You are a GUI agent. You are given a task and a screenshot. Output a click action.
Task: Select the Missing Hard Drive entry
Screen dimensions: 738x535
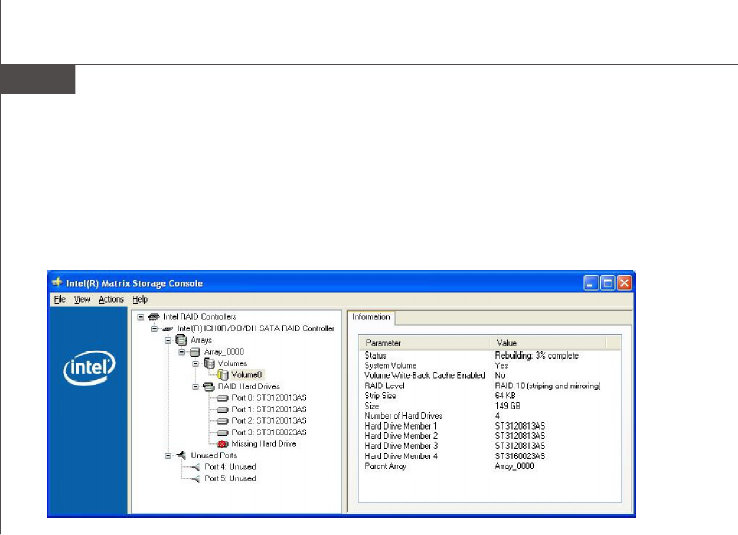(264, 444)
